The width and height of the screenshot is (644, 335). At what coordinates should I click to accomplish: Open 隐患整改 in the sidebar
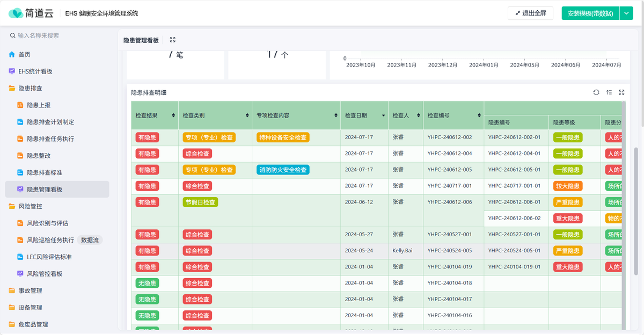(39, 156)
